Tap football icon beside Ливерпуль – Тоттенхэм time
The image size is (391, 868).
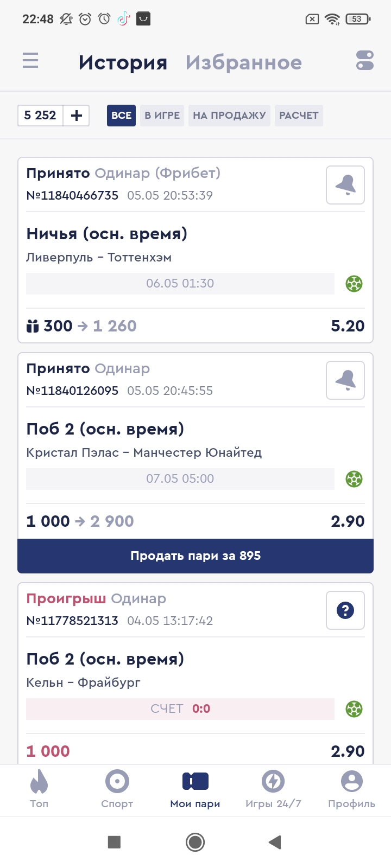(354, 284)
